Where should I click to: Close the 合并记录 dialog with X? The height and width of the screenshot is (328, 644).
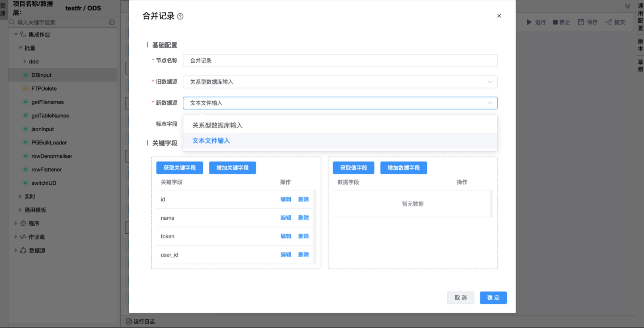tap(499, 16)
